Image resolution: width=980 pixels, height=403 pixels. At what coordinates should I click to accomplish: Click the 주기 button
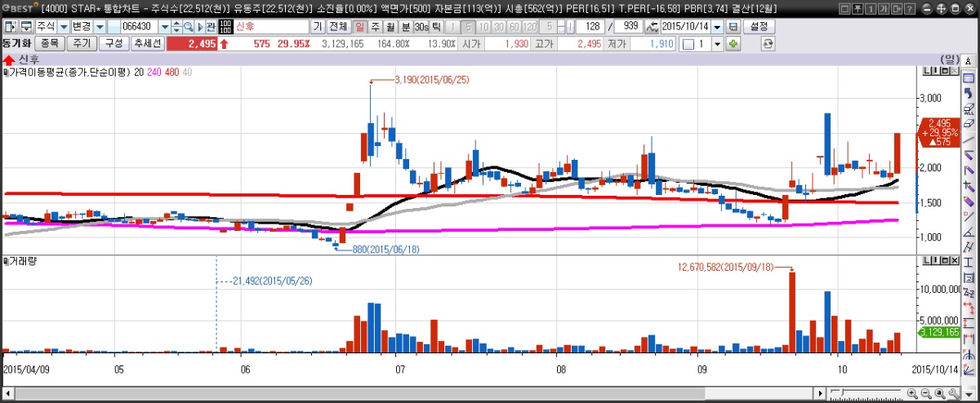click(x=82, y=43)
